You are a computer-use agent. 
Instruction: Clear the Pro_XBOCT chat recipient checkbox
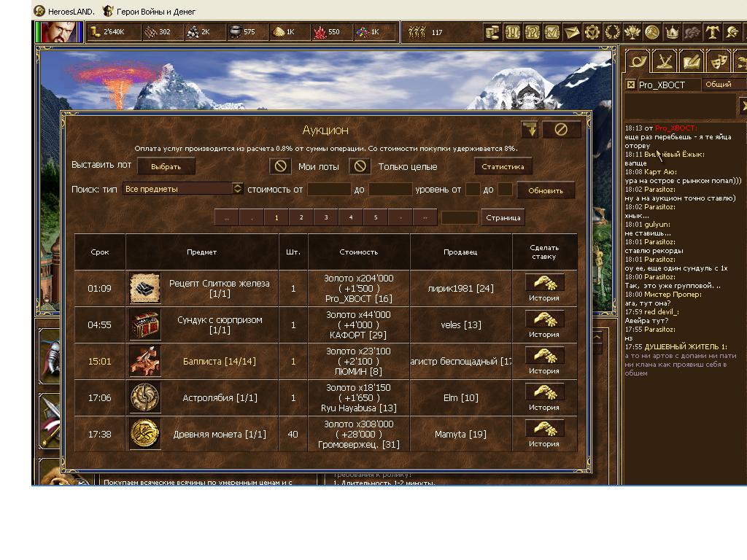pyautogui.click(x=631, y=85)
